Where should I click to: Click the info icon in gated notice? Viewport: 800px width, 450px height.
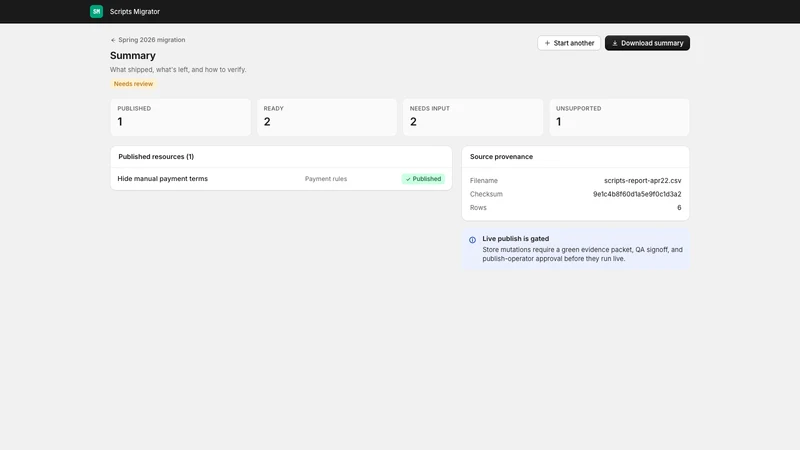(x=472, y=240)
